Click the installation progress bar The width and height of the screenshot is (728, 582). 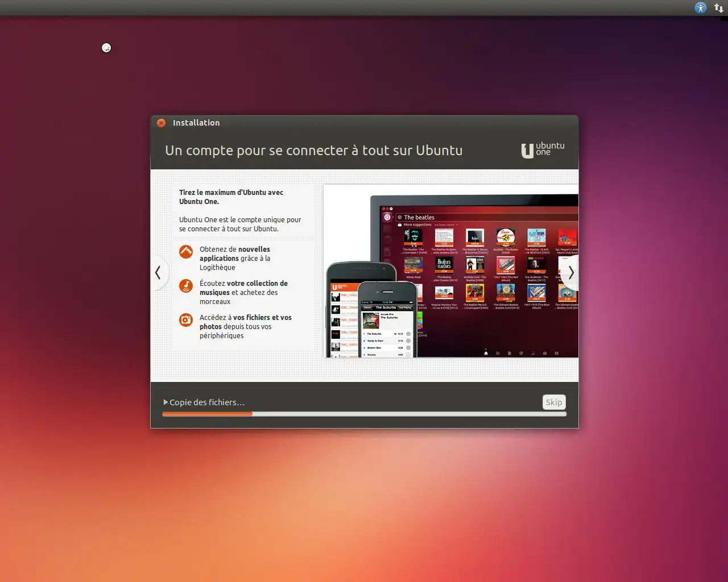pos(364,414)
